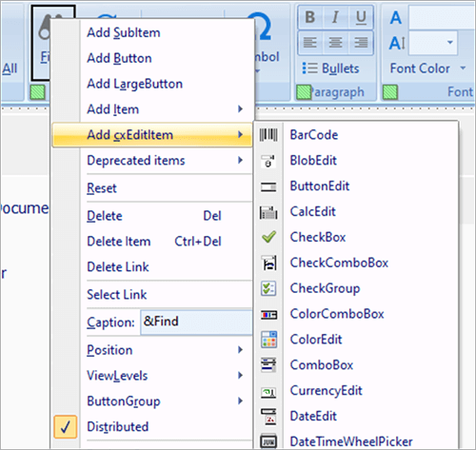The image size is (476, 450).
Task: Choose the BlobEdit icon in submenu
Action: pos(268,161)
